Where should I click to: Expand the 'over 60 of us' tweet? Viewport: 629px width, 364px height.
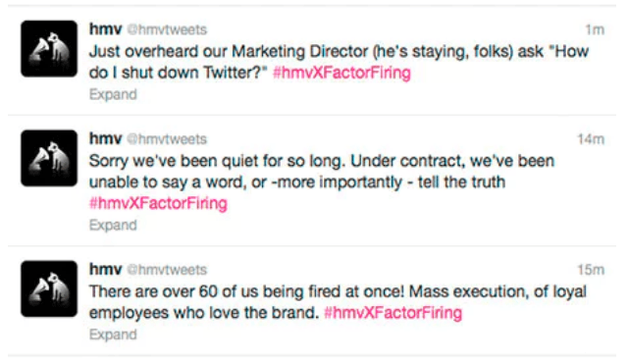[x=113, y=335]
